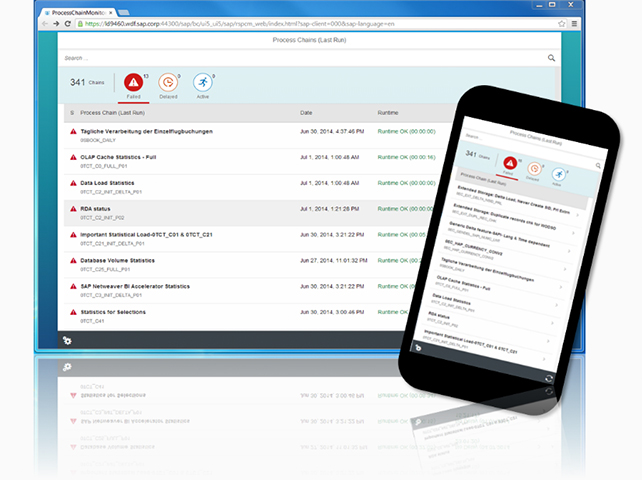Image resolution: width=642 pixels, height=480 pixels.
Task: Click the 341 Chains total counter
Action: (87, 82)
